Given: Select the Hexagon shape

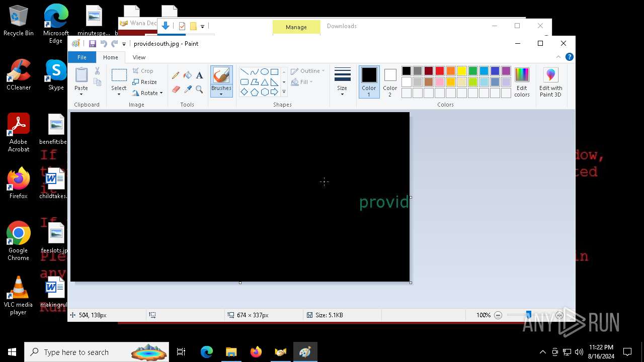Looking at the screenshot, I should pos(264,92).
